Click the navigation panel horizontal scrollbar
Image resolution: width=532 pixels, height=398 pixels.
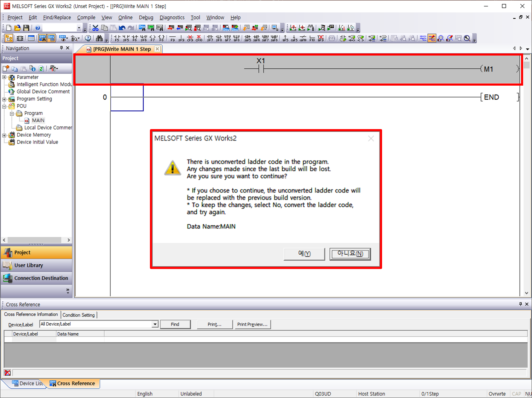[x=34, y=240]
